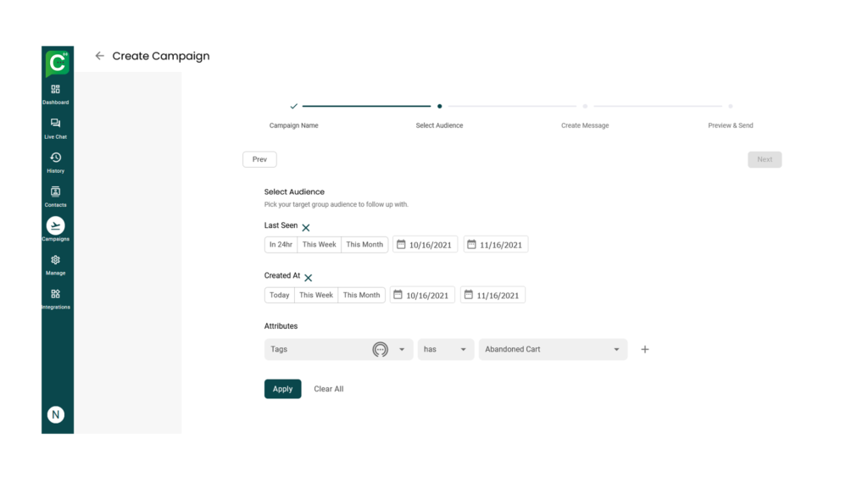868x488 pixels.
Task: Expand the Abandoned Cart value dropdown
Action: pyautogui.click(x=616, y=350)
